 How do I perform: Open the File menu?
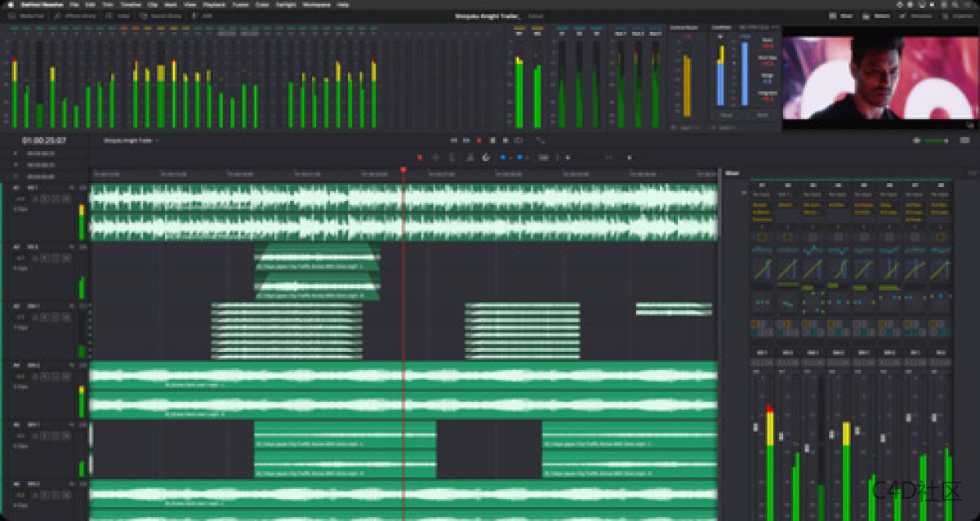73,4
